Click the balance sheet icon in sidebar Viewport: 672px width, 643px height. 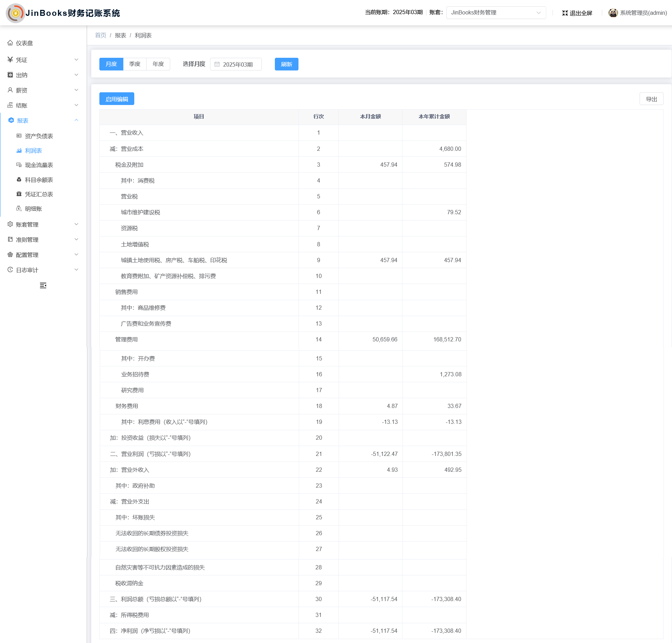click(x=19, y=136)
